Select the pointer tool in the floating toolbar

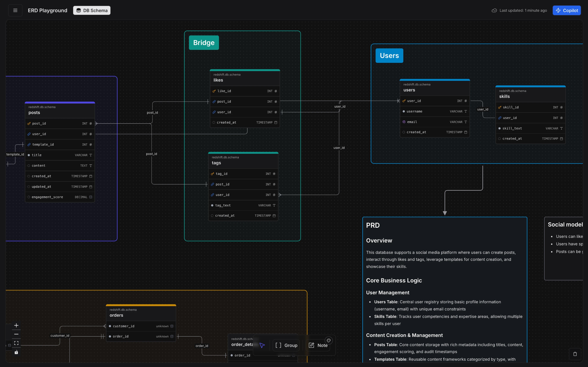coord(262,345)
